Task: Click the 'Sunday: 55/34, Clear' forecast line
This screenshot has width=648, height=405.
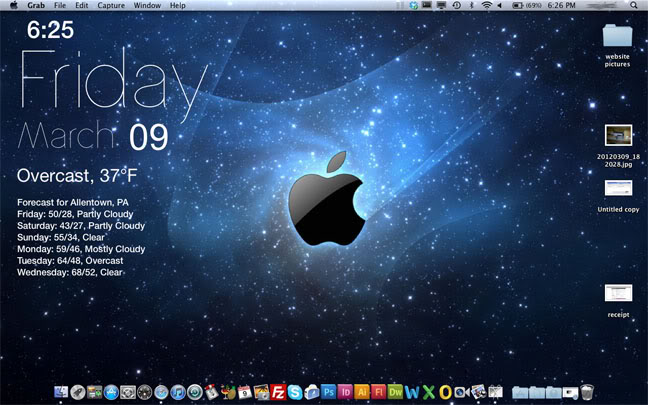Action: (x=61, y=238)
